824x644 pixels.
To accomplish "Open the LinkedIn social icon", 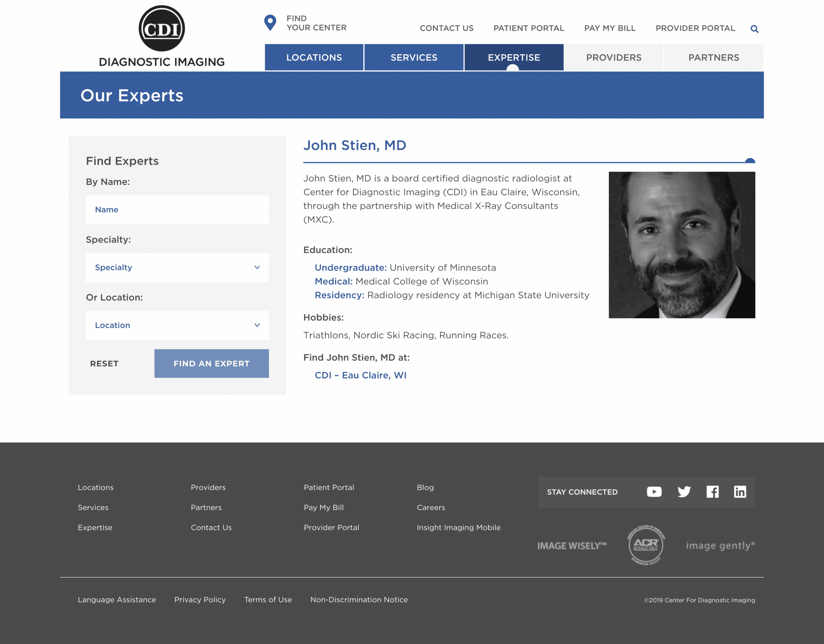I will [x=740, y=491].
